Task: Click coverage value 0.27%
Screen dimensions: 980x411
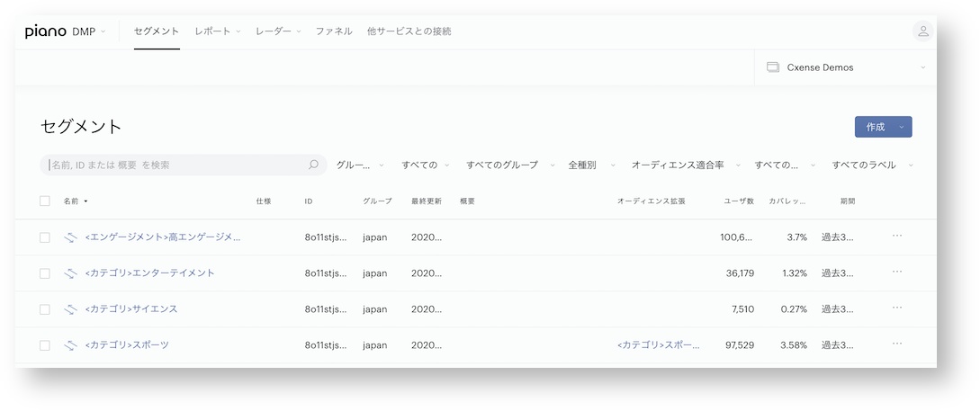Action: [793, 309]
